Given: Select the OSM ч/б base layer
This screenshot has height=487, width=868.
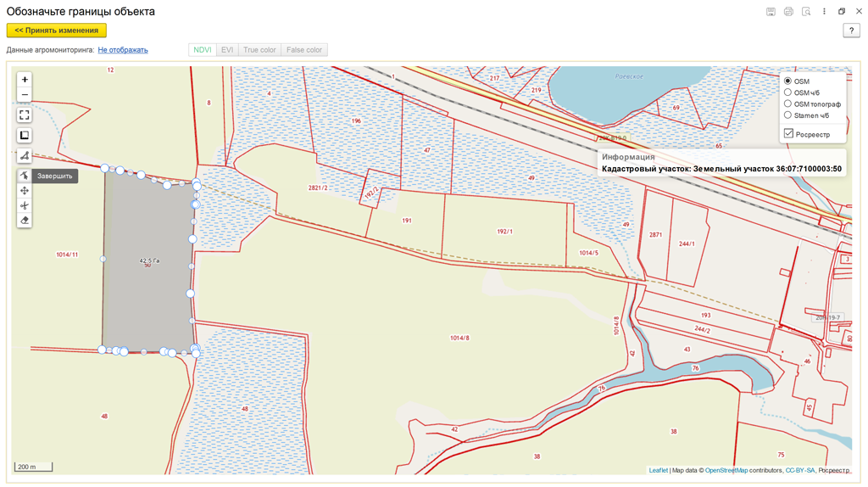Looking at the screenshot, I should 787,92.
